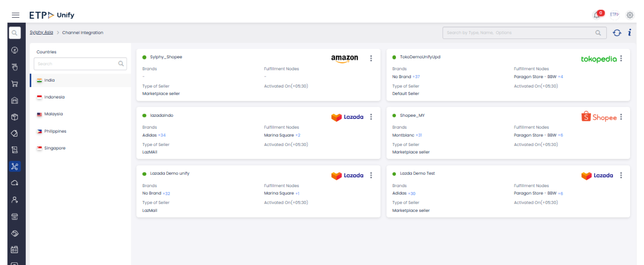This screenshot has width=644, height=265.
Task: Open the cloud sidebar icon
Action: [x=14, y=183]
